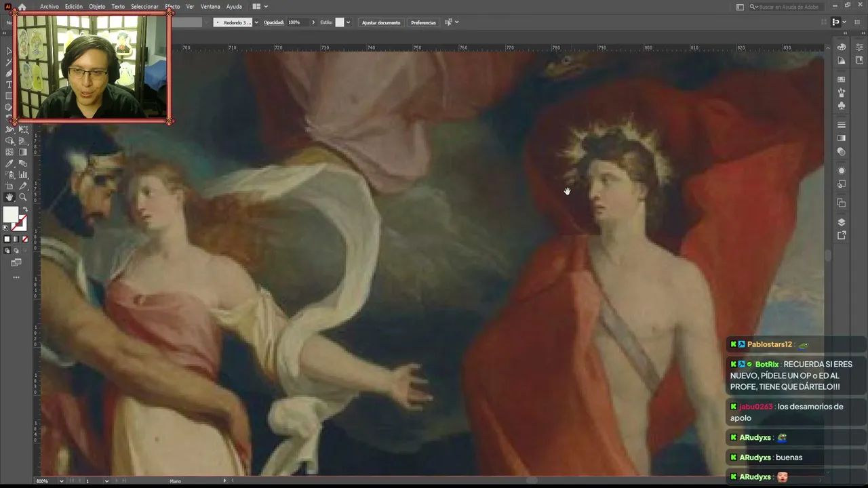
Task: Enable Draw Behind mode
Action: point(16,251)
